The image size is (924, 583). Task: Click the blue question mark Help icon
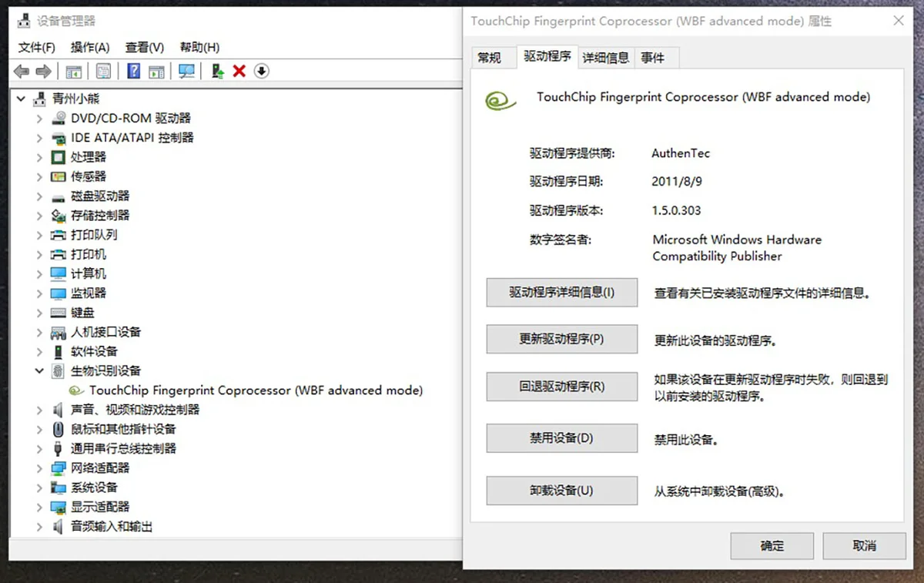pyautogui.click(x=133, y=72)
